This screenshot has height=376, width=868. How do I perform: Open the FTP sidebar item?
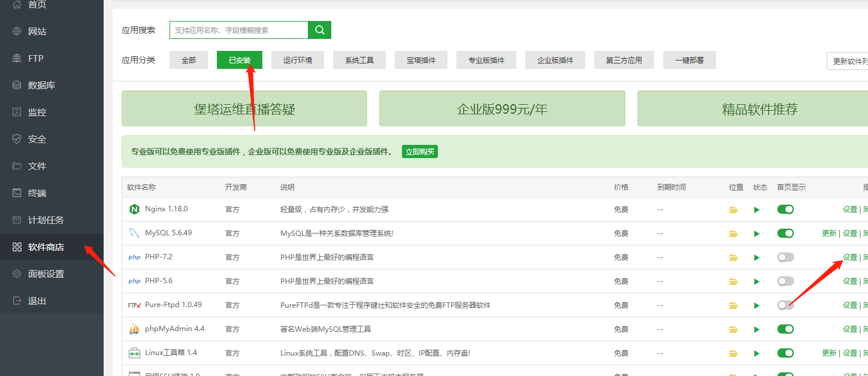pos(52,58)
